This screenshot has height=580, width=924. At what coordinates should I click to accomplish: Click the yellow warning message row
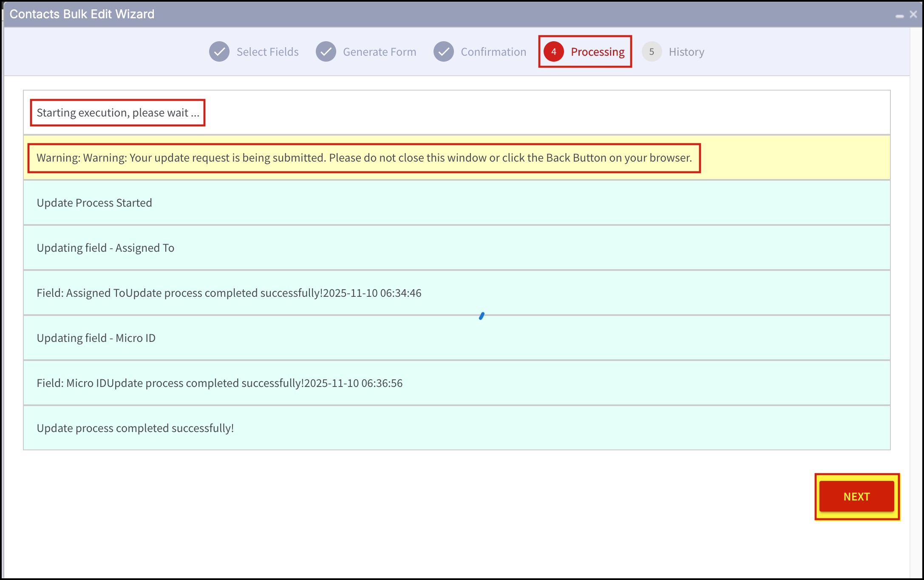point(364,158)
